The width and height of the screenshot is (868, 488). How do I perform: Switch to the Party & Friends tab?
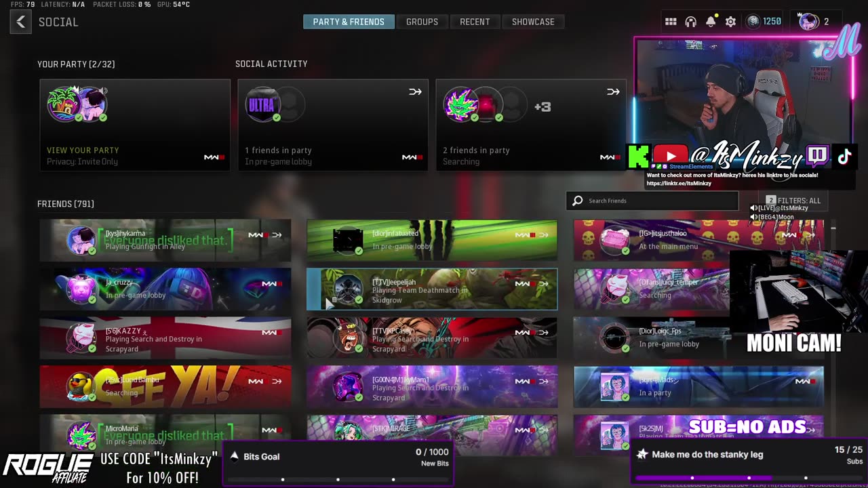(x=349, y=22)
